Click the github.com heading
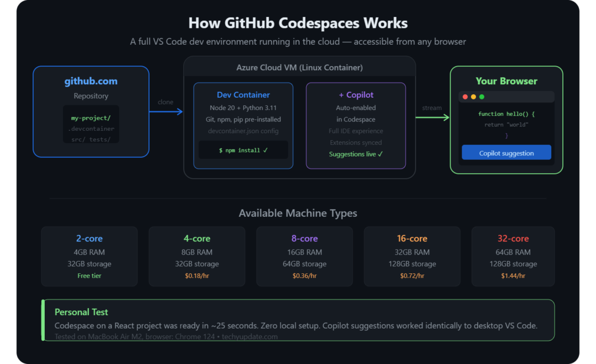 click(x=91, y=81)
